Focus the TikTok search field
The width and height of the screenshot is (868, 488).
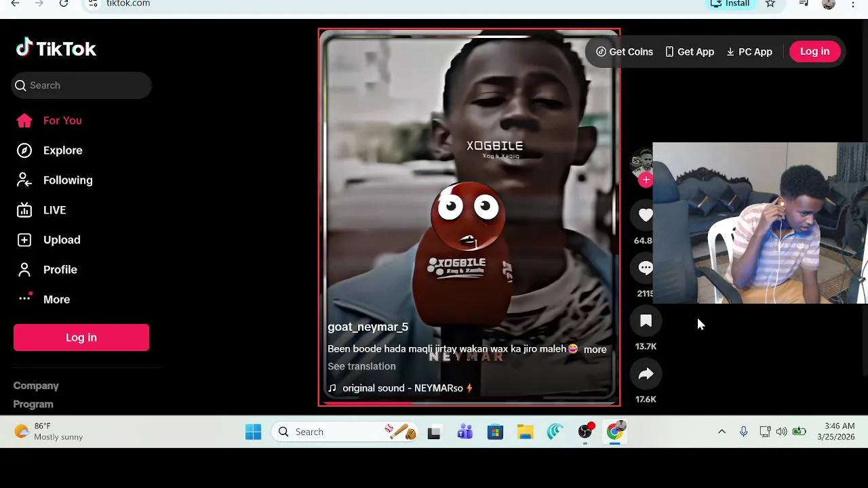[81, 85]
